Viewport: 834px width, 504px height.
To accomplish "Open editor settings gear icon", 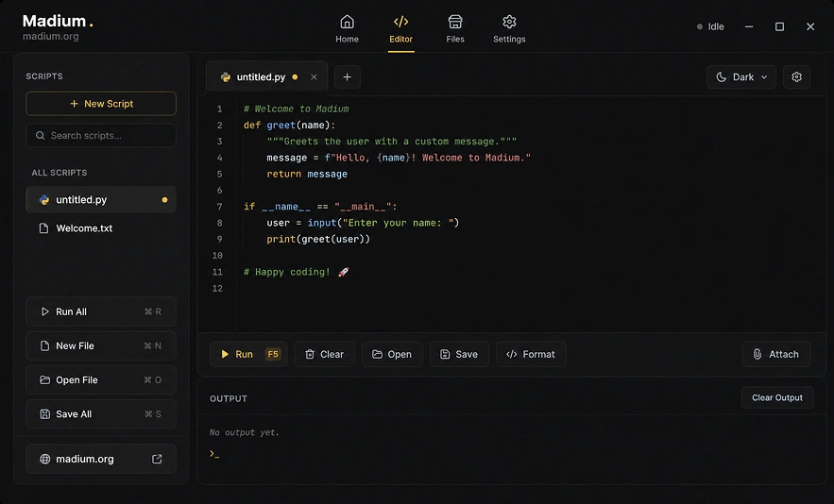I will (796, 77).
